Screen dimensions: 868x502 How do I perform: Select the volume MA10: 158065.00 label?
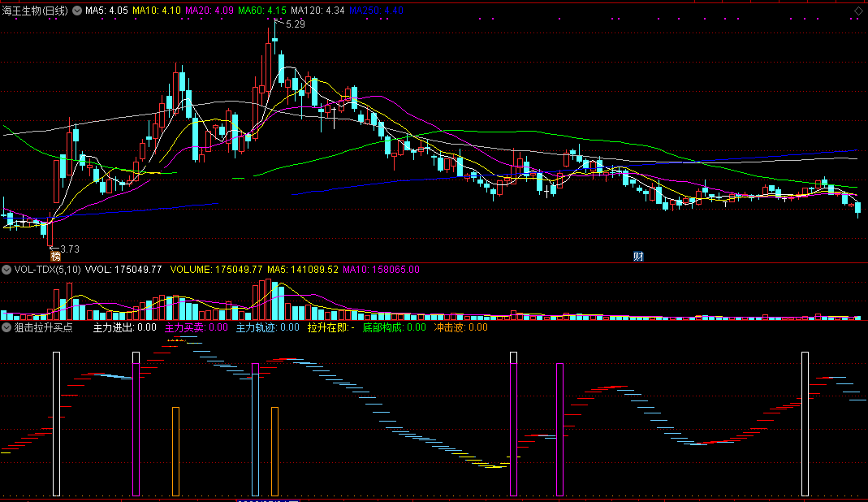tap(381, 270)
